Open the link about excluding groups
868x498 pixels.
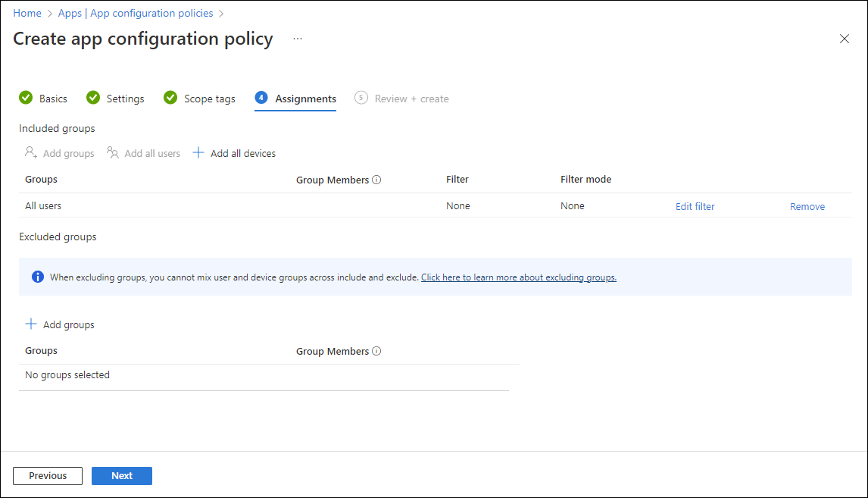(518, 277)
